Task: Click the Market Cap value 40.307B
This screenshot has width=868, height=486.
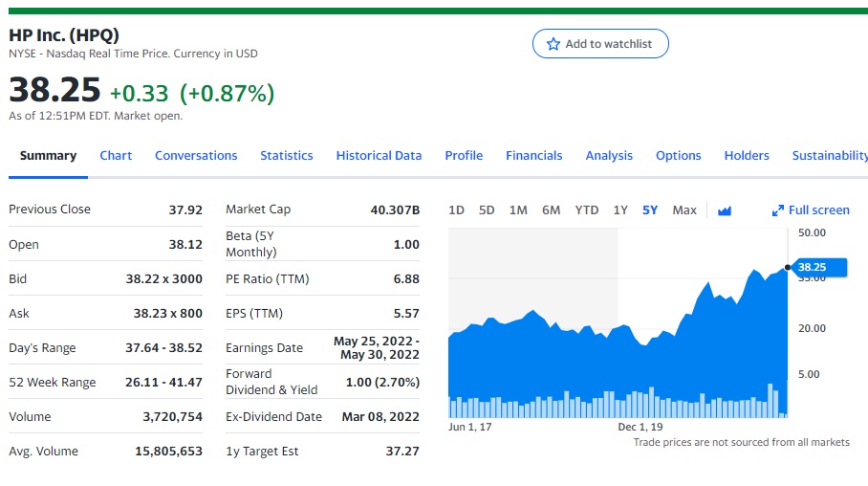Action: 395,210
